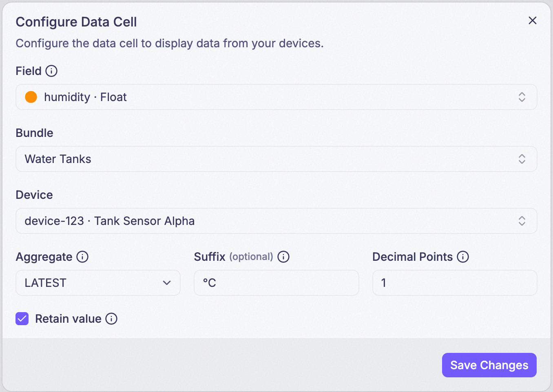Click the Retain value info icon

tap(111, 319)
